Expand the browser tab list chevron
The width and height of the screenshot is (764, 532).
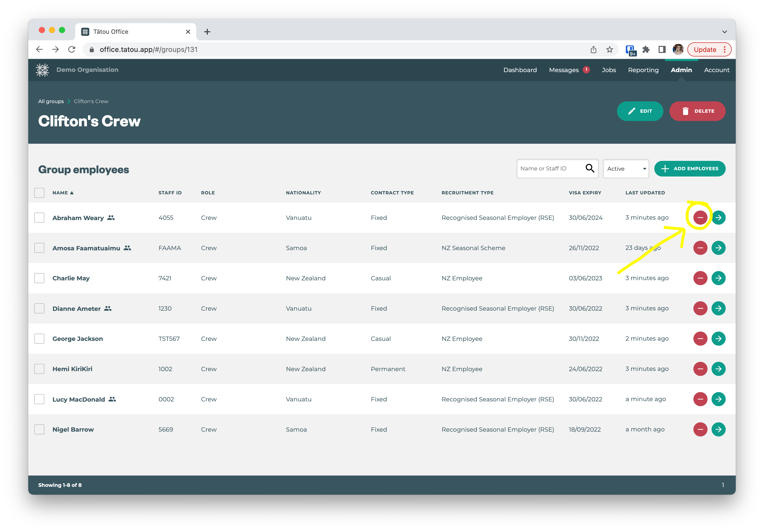724,32
